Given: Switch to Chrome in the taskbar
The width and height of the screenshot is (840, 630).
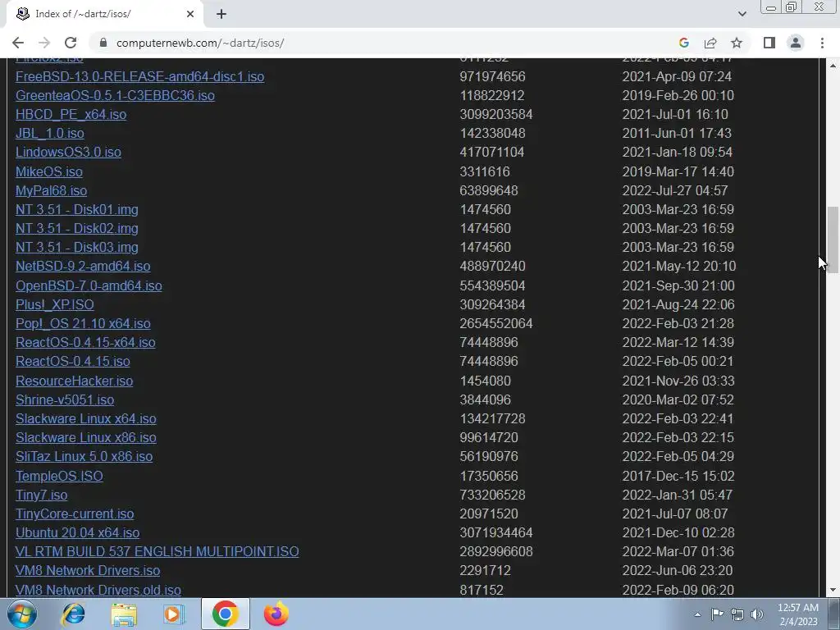Looking at the screenshot, I should pos(225,614).
